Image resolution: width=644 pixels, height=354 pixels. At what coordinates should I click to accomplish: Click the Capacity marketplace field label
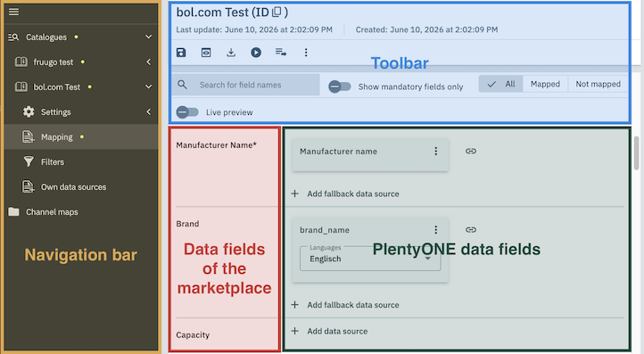click(x=193, y=335)
